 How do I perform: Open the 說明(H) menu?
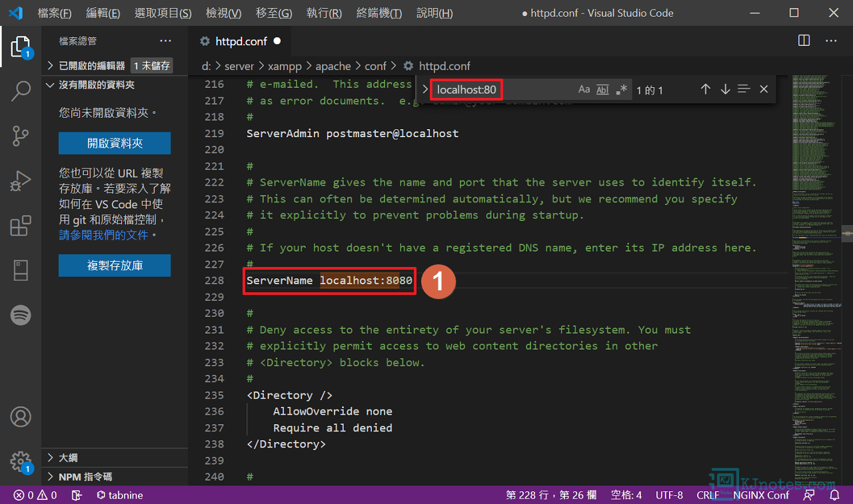pyautogui.click(x=434, y=13)
